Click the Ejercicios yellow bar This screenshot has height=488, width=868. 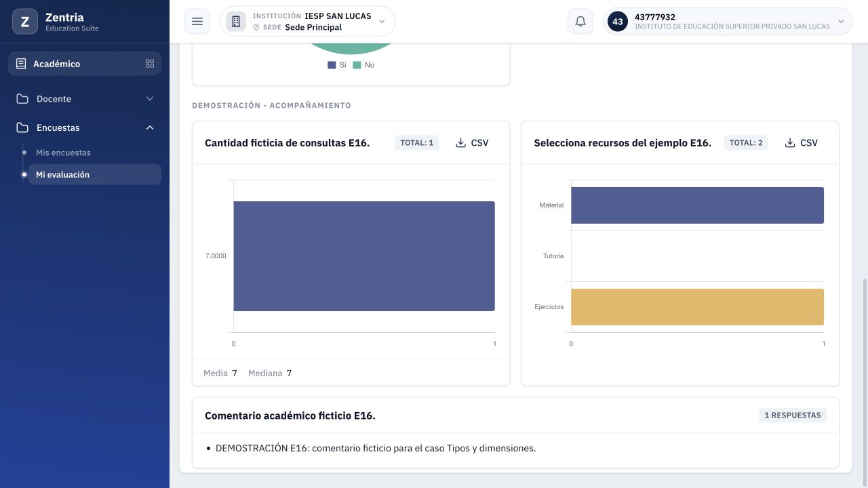coord(697,307)
